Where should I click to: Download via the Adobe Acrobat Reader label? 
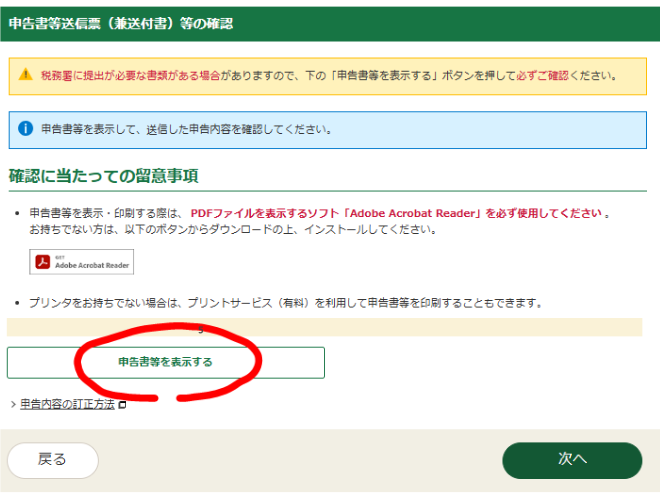(x=93, y=264)
